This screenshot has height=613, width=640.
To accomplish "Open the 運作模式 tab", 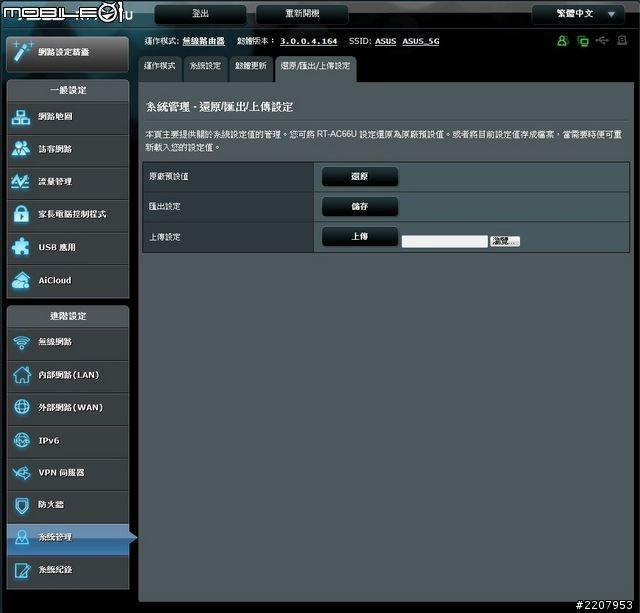I will [160, 66].
